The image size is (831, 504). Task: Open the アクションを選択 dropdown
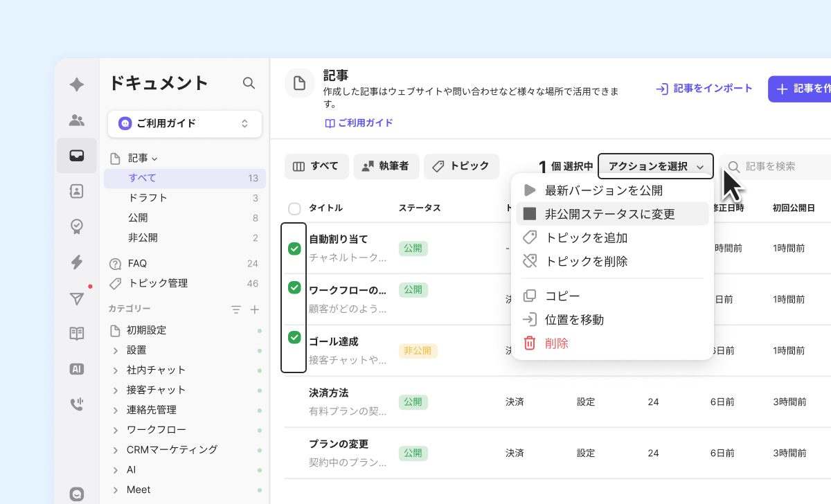655,166
